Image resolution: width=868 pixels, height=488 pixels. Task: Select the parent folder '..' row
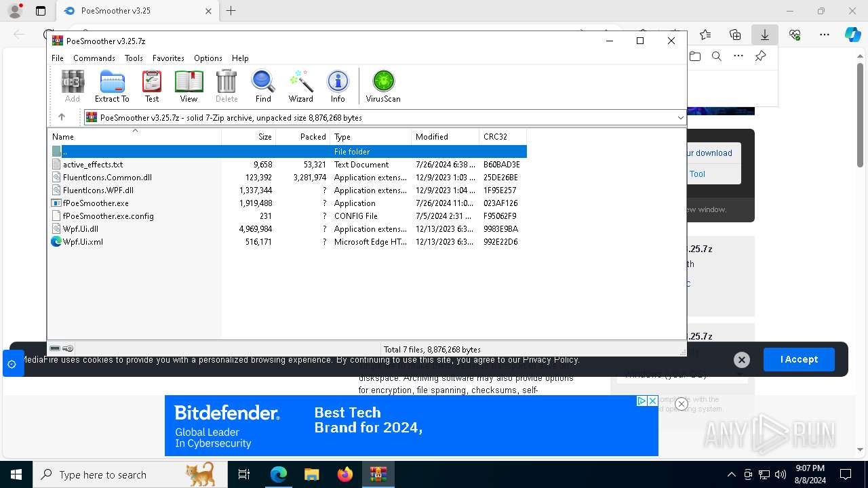tap(289, 152)
